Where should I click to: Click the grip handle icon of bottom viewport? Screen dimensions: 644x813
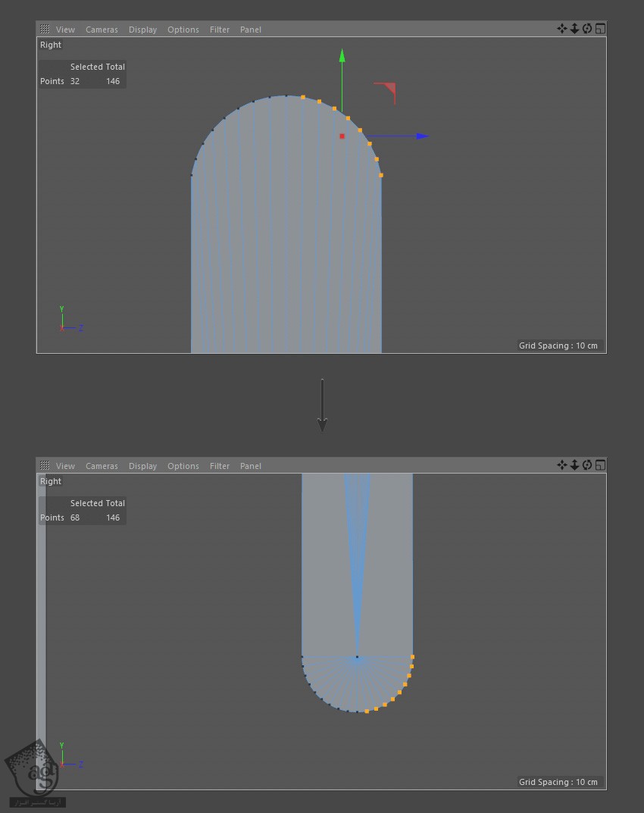45,466
